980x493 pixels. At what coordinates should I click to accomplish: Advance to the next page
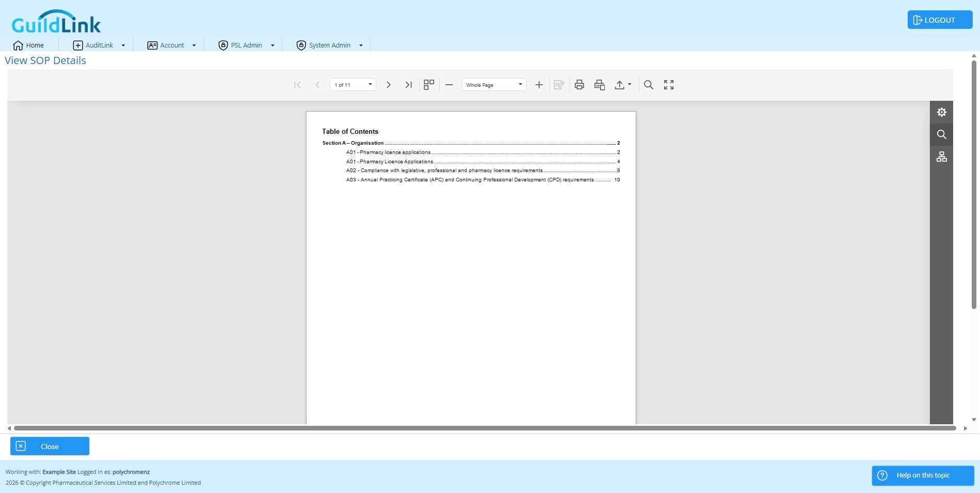389,85
